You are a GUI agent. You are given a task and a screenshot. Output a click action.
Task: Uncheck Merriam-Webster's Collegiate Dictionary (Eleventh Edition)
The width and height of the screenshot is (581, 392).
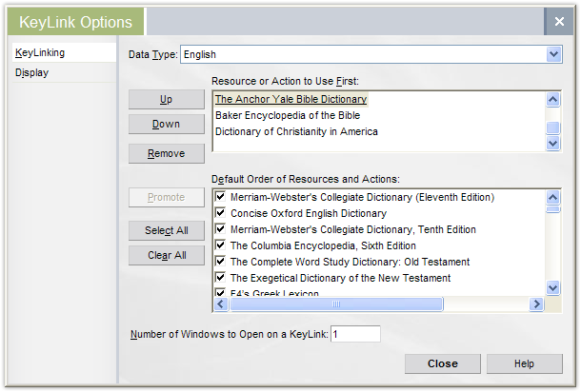click(x=220, y=196)
